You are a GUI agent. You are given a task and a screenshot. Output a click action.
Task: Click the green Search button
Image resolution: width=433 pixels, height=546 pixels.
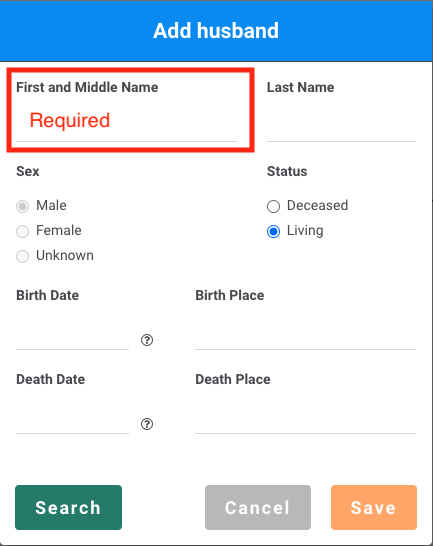(68, 507)
